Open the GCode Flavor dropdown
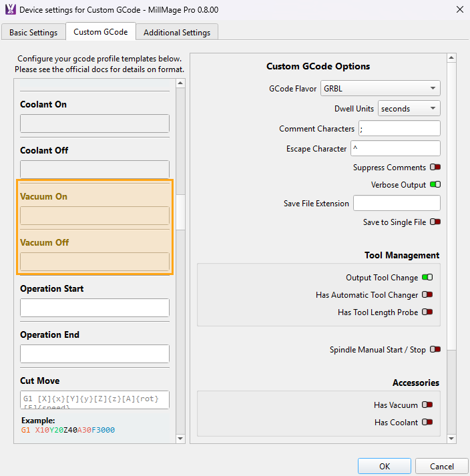 380,88
